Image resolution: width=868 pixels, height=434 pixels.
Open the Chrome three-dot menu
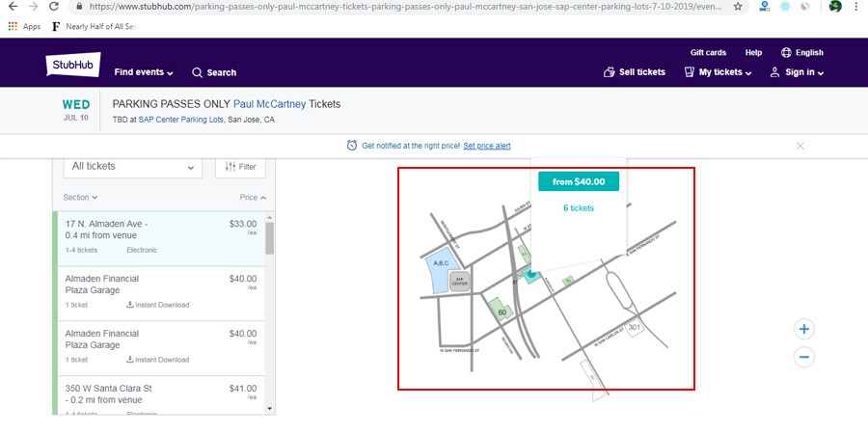pos(854,6)
